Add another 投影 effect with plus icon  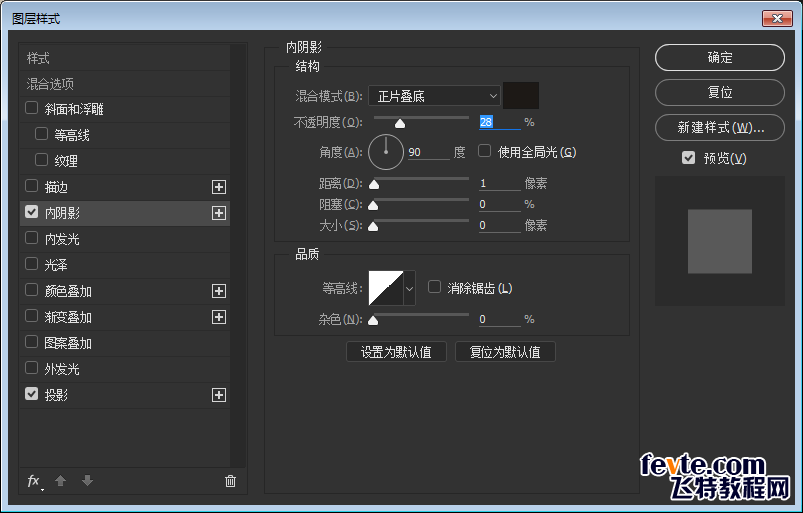coord(219,395)
